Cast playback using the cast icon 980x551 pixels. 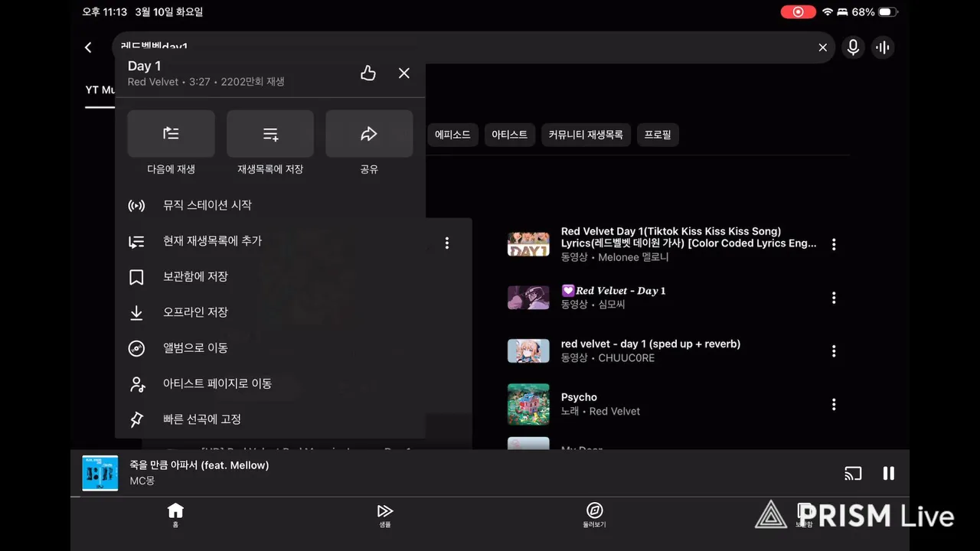(853, 474)
